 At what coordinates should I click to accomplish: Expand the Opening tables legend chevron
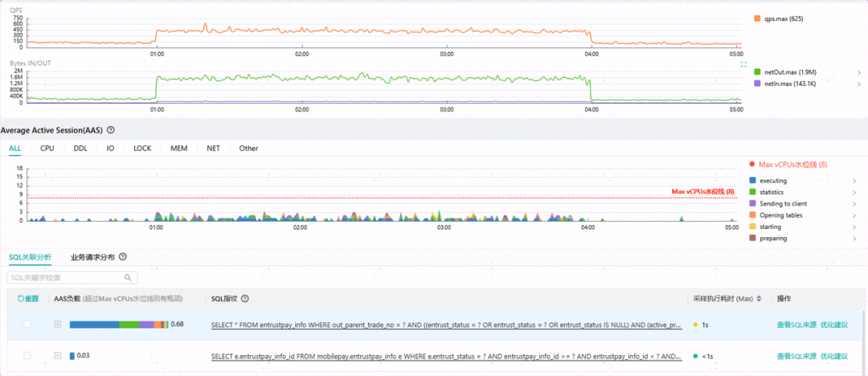(855, 216)
